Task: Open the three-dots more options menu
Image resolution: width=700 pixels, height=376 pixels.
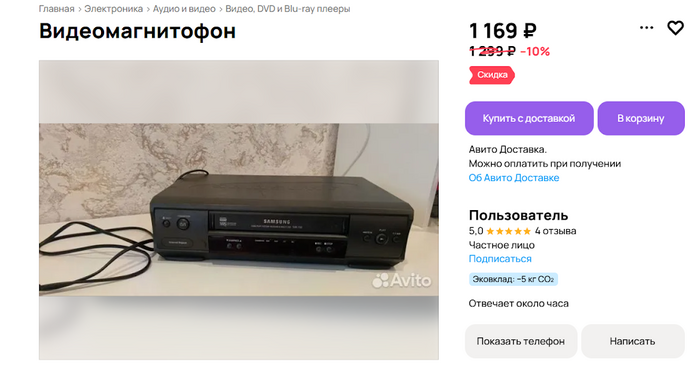Action: click(x=646, y=28)
